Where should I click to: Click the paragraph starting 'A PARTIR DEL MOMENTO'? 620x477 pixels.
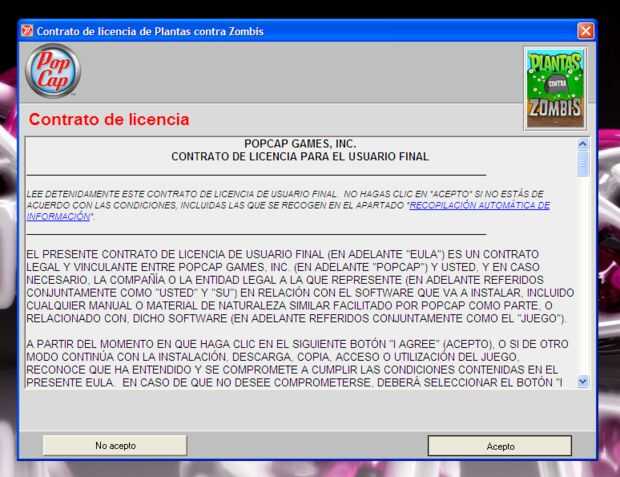click(x=297, y=363)
